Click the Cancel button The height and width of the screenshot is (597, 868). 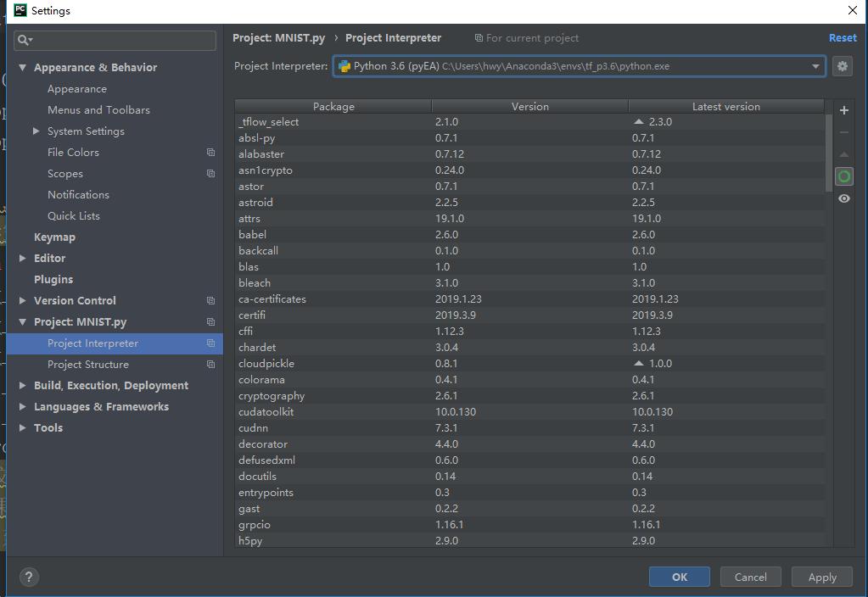click(x=751, y=577)
